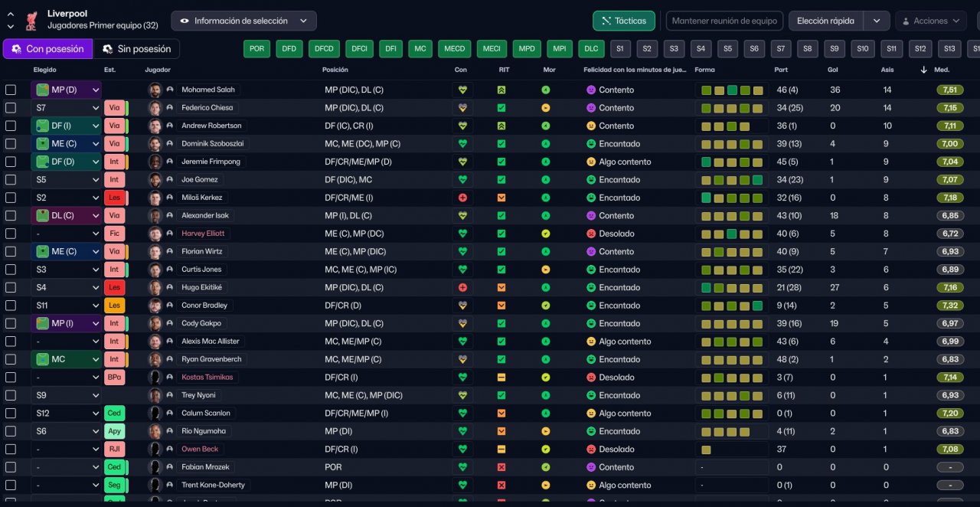Click Mohamed Salah's condition heart icon
Viewport: 980px width, 507px height.
pyautogui.click(x=462, y=90)
